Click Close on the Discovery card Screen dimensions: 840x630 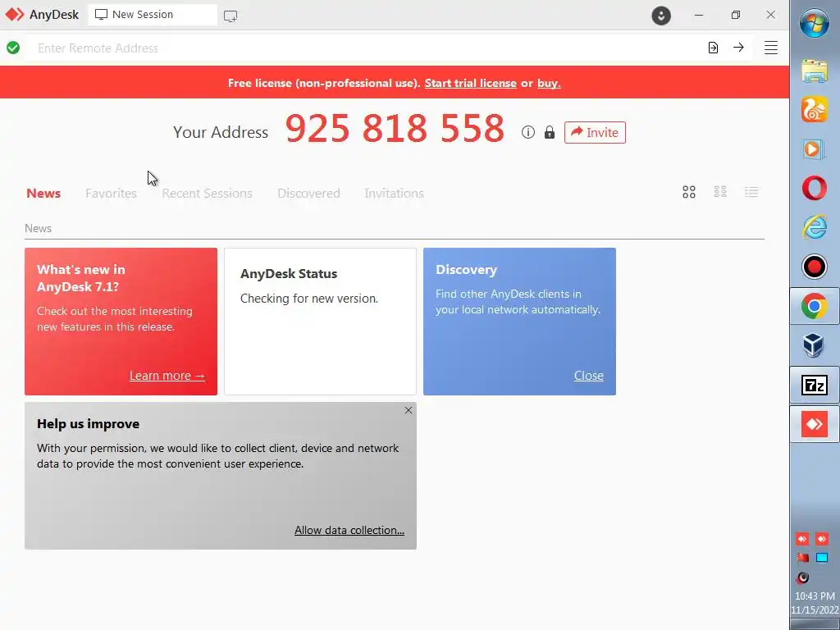(x=589, y=376)
